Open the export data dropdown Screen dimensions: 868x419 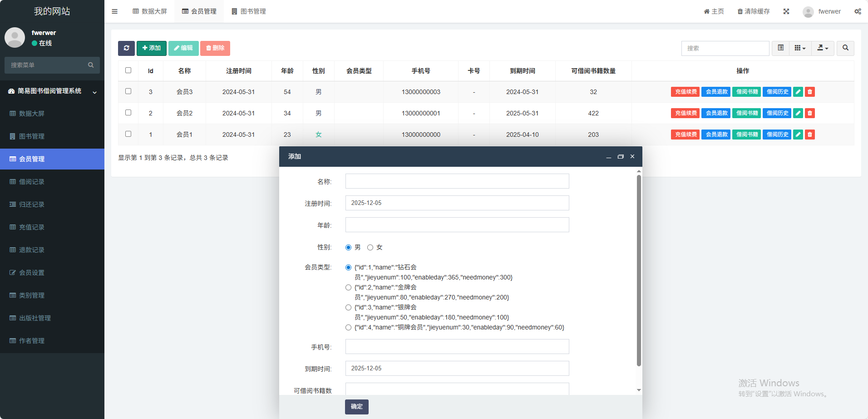[x=823, y=48]
